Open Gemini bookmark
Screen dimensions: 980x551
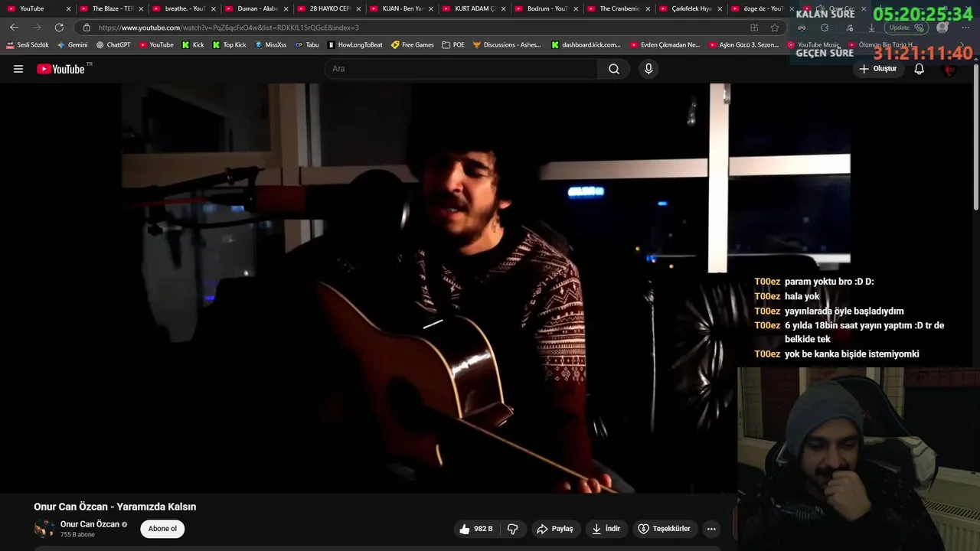coord(73,45)
